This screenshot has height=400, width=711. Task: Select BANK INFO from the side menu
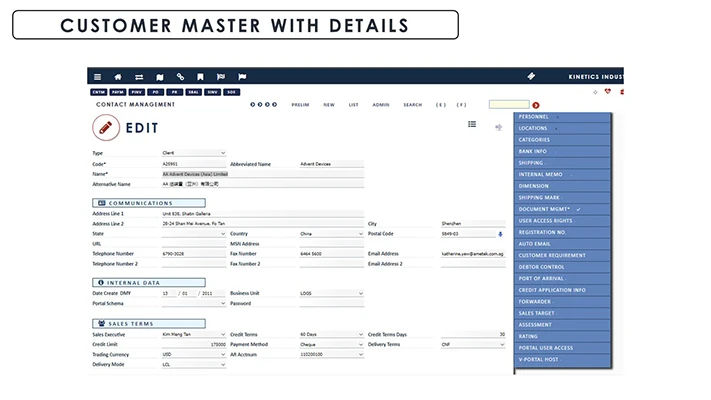(x=533, y=151)
